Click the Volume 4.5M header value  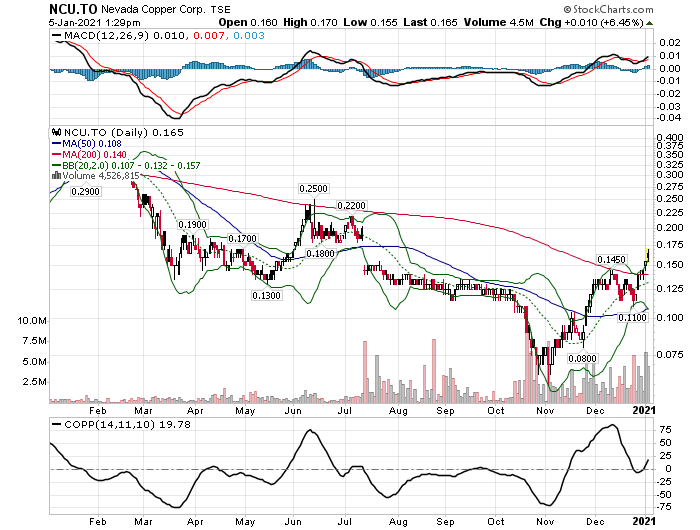pyautogui.click(x=498, y=22)
